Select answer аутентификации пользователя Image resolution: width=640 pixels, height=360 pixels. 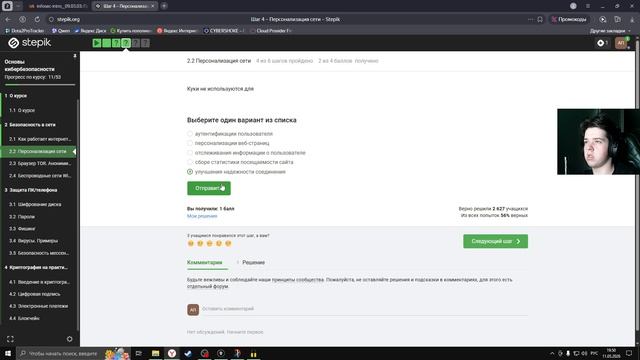pos(230,133)
